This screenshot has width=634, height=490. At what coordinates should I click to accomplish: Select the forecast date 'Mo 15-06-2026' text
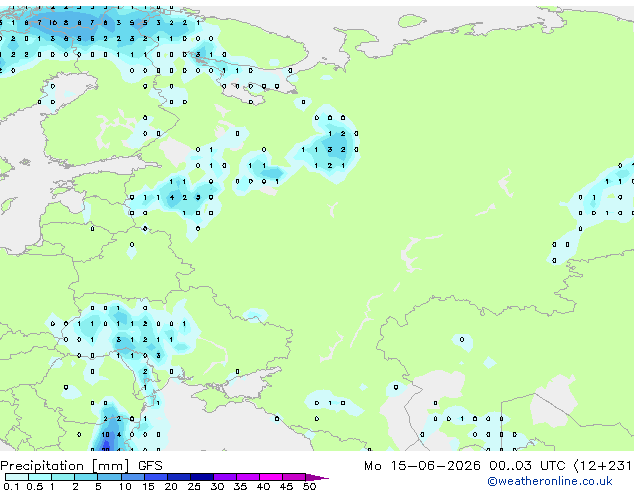click(x=422, y=466)
